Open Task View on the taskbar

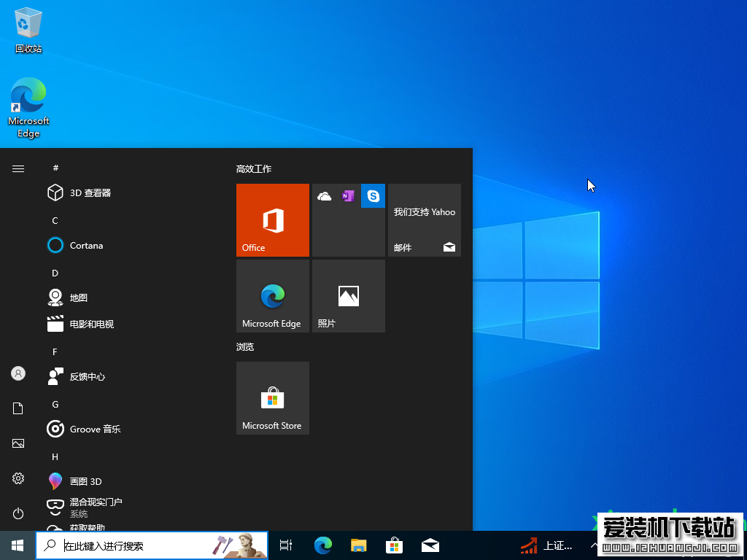(x=286, y=545)
